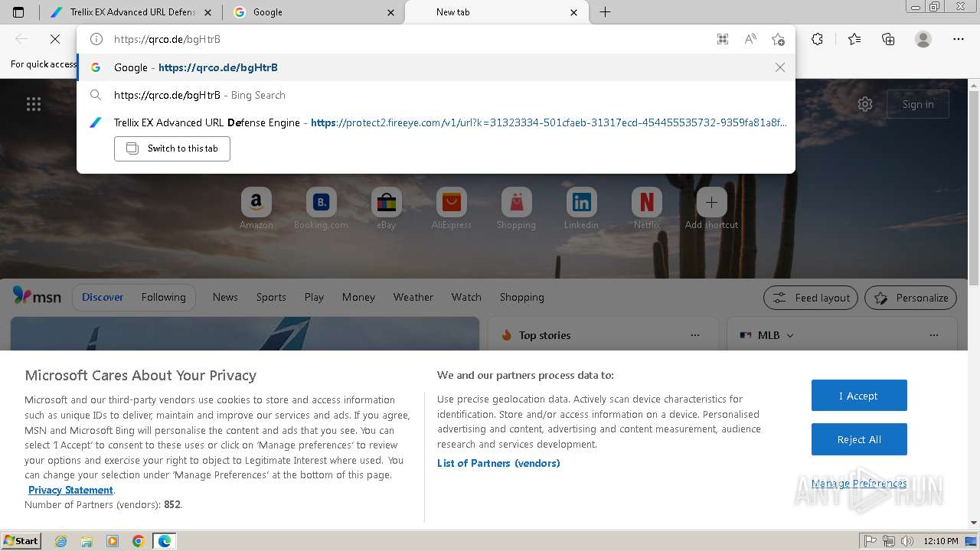Open the QR code generator icon
The width and height of the screenshot is (980, 551).
click(722, 39)
